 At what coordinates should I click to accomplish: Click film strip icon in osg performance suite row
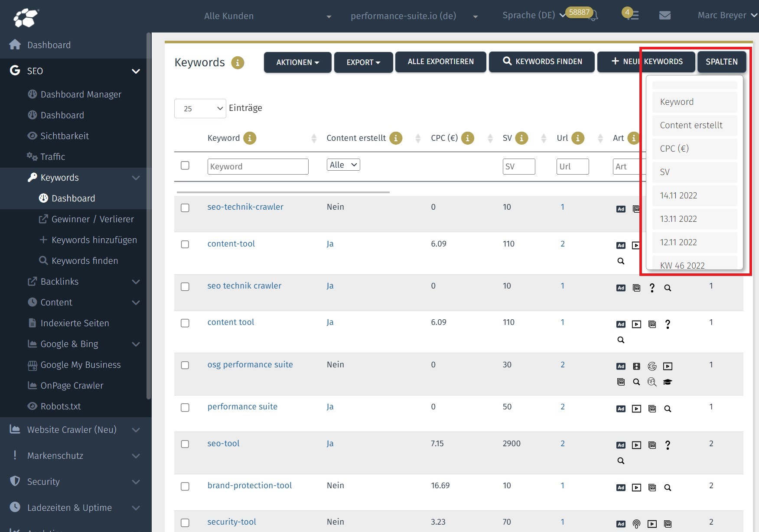coord(636,367)
